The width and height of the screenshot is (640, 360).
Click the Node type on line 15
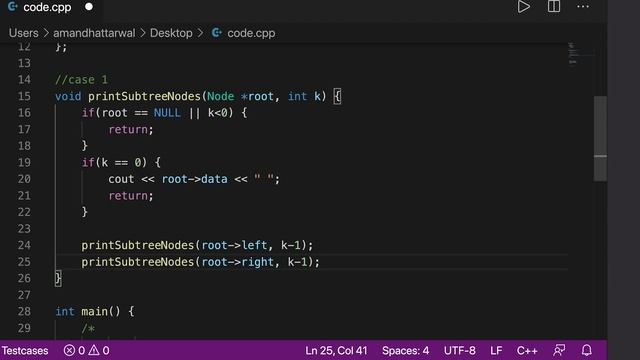point(220,96)
